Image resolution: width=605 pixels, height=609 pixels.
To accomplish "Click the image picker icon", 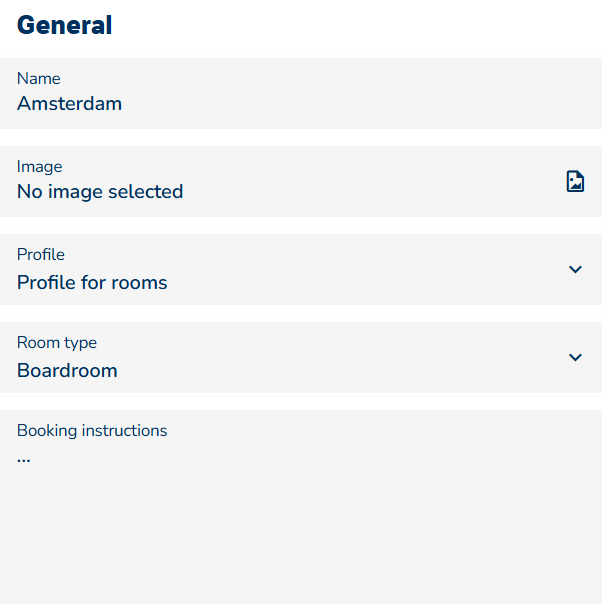I will point(575,181).
